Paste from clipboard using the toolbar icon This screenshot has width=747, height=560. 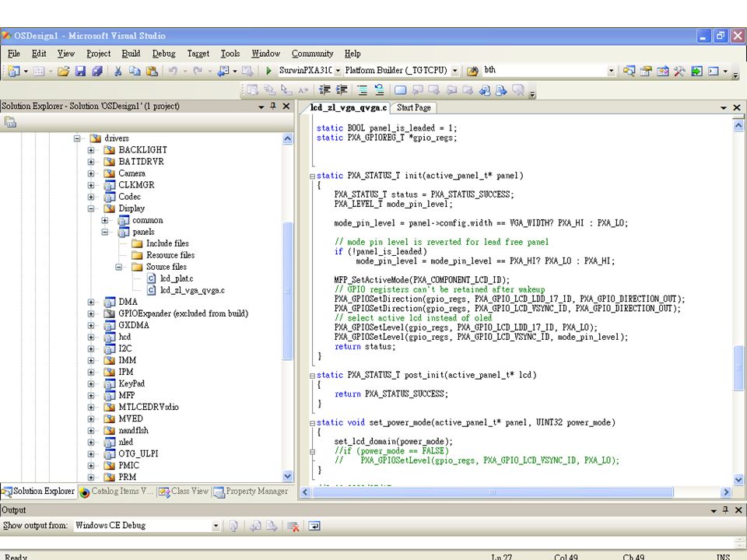[152, 72]
